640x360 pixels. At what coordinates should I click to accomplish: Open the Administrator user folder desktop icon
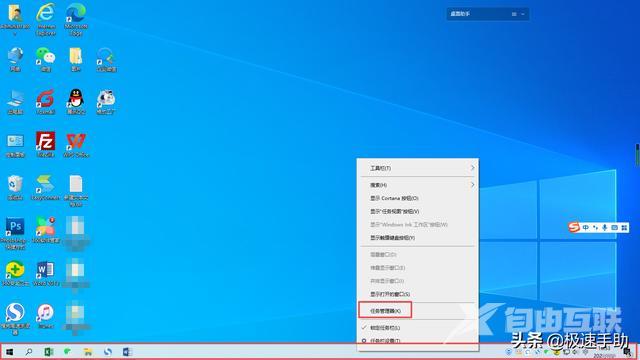(x=15, y=18)
